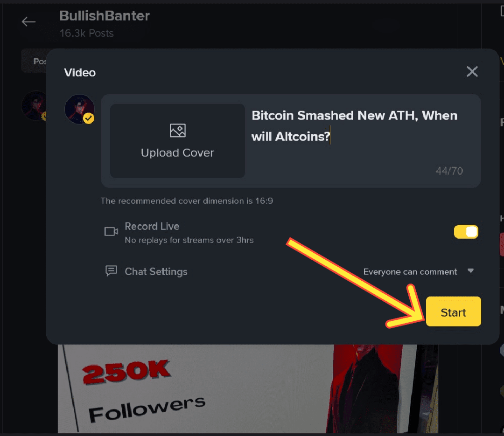
Task: Click the background profile avatar left of dialog
Action: tap(34, 106)
